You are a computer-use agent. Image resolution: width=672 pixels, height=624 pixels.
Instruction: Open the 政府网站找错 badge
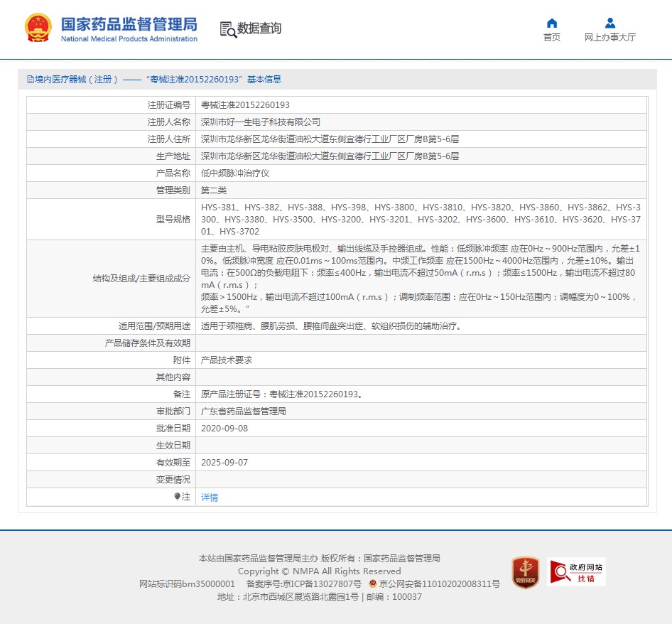(576, 572)
